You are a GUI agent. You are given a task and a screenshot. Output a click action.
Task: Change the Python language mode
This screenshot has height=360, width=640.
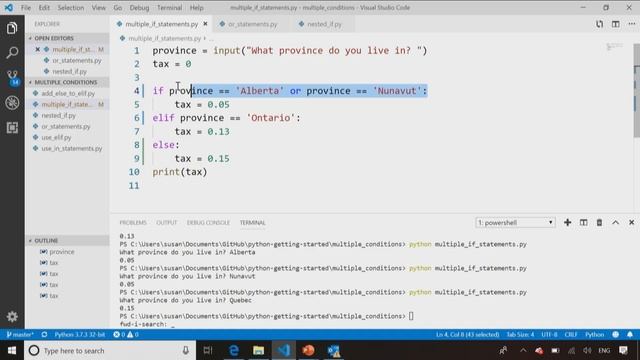[x=594, y=334]
